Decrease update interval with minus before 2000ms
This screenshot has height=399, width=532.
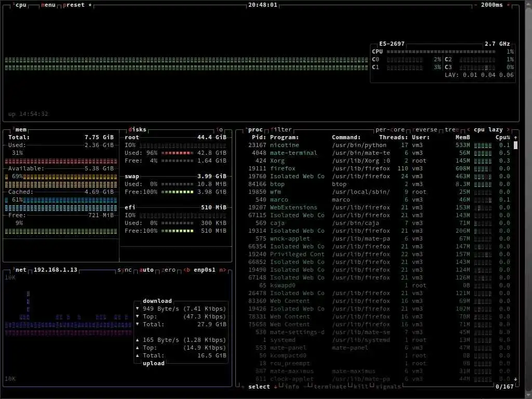475,5
